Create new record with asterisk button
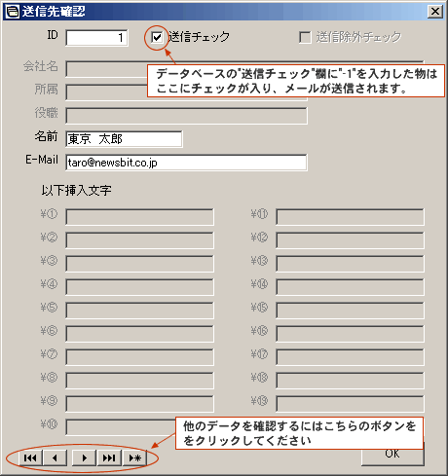448x476 pixels. (x=135, y=458)
